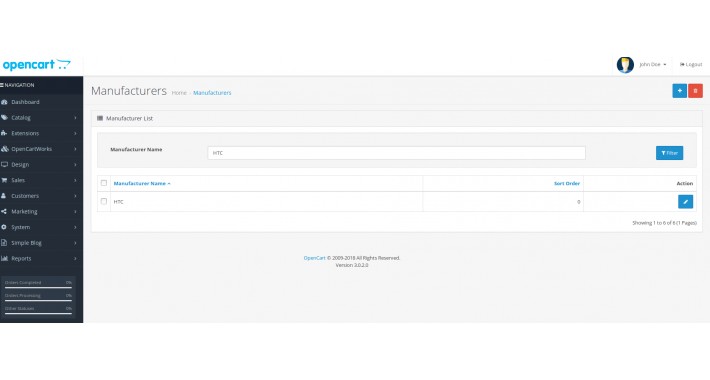This screenshot has height=380, width=710.
Task: Sort by Manufacturer Name column
Action: pos(142,183)
